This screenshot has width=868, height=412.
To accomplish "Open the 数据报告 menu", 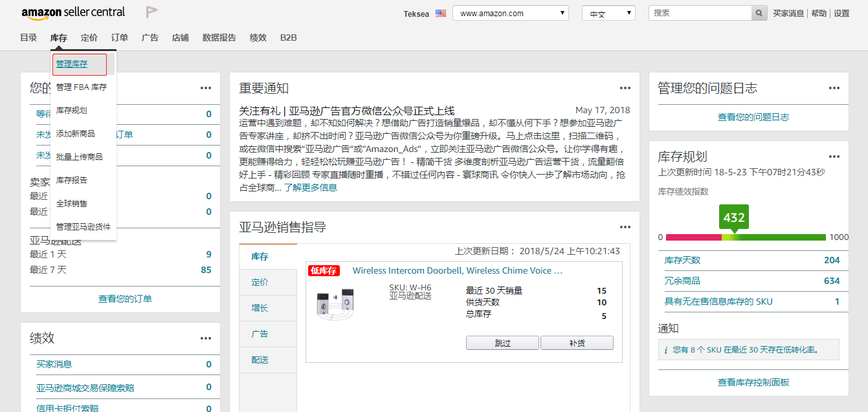I will [x=219, y=38].
